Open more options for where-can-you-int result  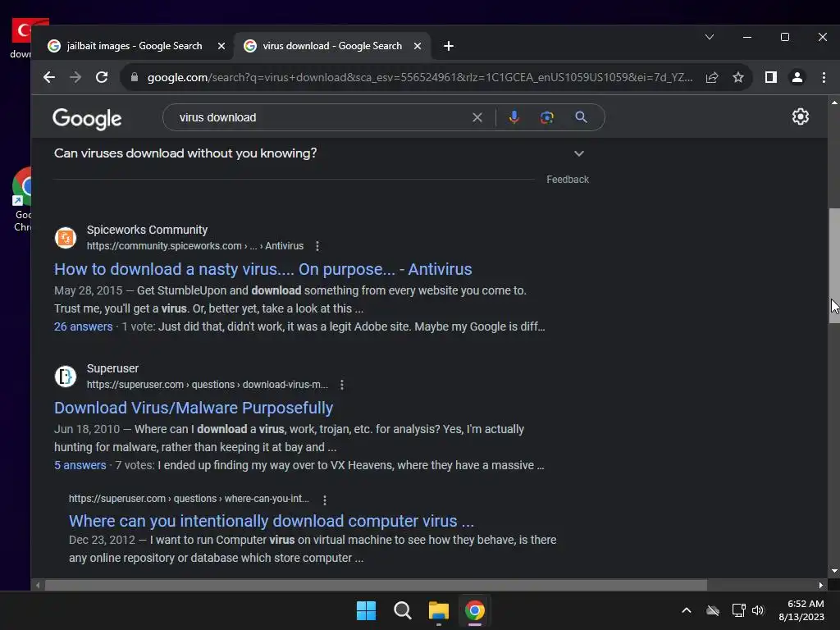tap(325, 500)
